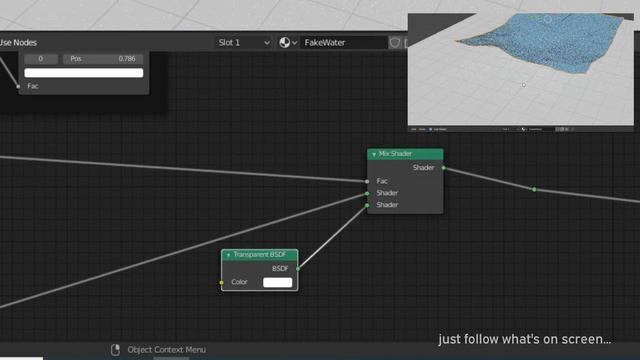This screenshot has height=360, width=640.
Task: Click the Mix Shader Fac input socket
Action: 367,181
